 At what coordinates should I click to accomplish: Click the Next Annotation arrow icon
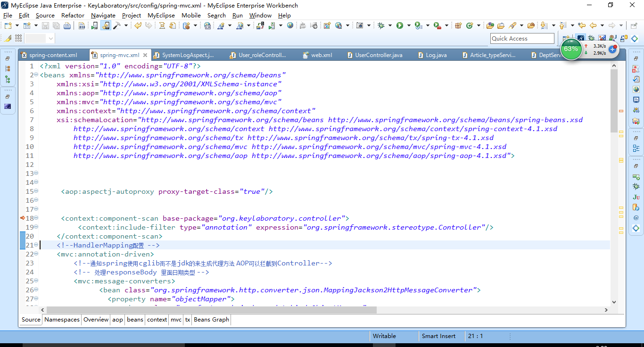pyautogui.click(x=544, y=25)
